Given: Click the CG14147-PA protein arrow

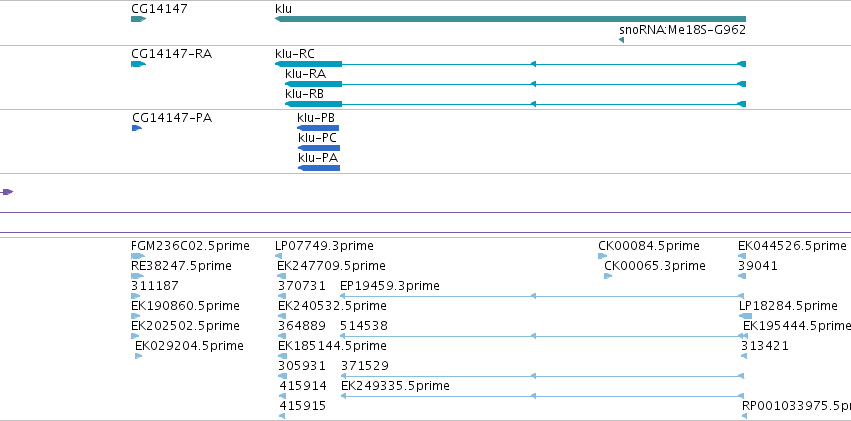Looking at the screenshot, I should point(137,128).
